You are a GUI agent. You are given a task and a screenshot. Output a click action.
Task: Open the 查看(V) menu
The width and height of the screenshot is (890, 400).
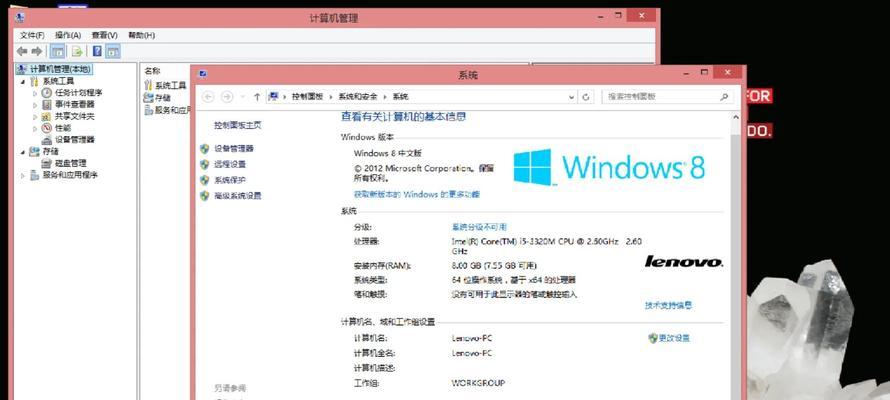point(104,35)
